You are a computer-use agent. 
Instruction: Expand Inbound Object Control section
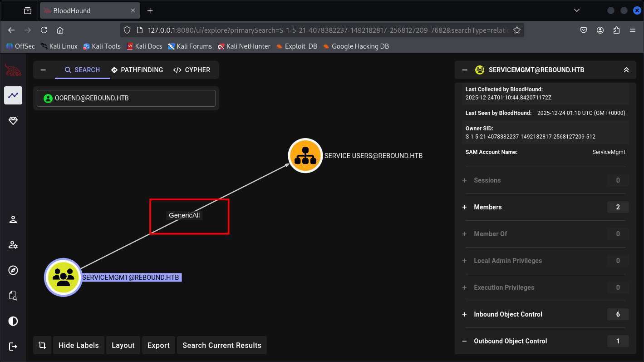pos(464,314)
